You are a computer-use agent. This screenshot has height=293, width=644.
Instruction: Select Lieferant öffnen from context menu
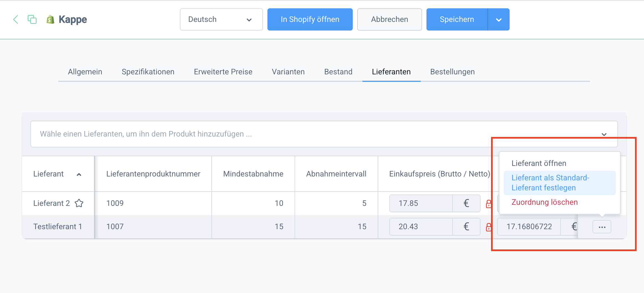pyautogui.click(x=539, y=163)
